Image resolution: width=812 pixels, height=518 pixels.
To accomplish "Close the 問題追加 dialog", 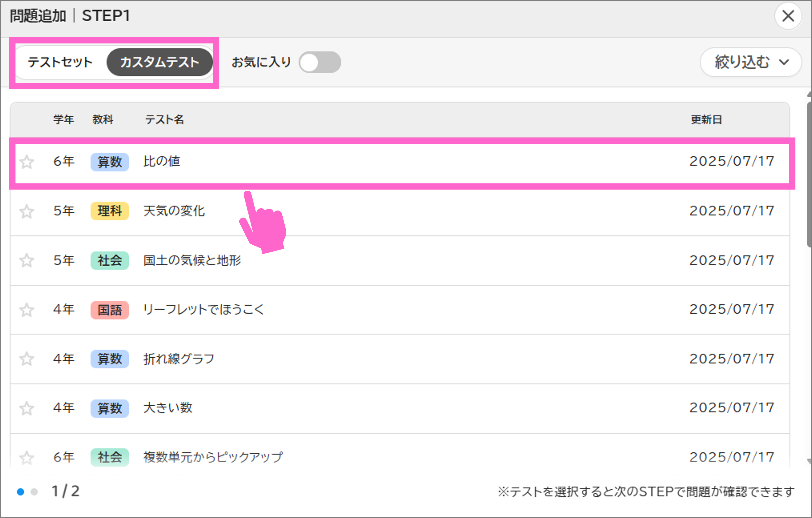I will tap(788, 16).
